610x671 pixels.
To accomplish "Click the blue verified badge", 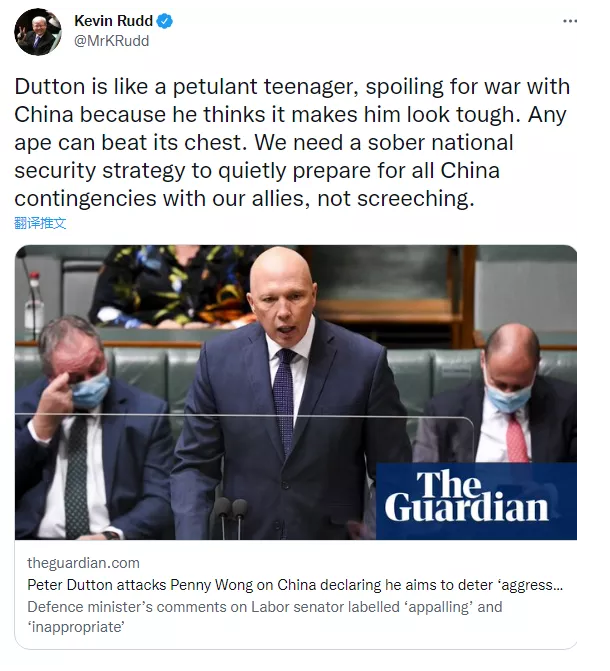I will click(165, 21).
